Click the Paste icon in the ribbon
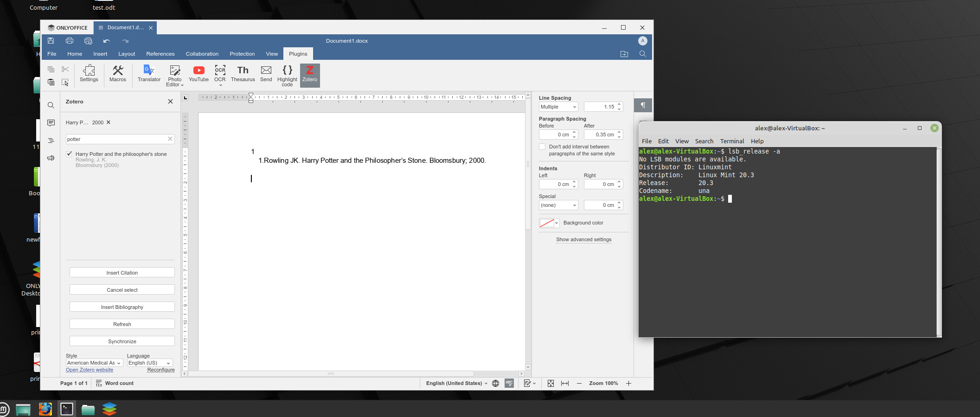 [x=51, y=82]
